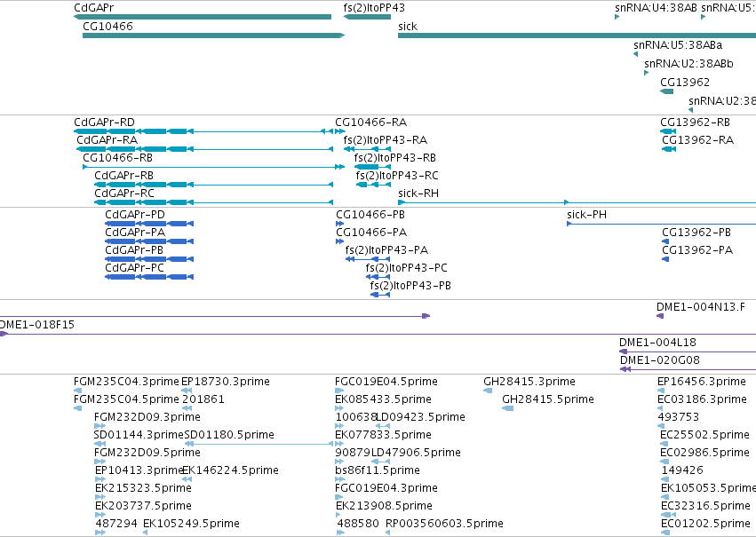Image resolution: width=756 pixels, height=537 pixels.
Task: Click the EK105249.5prime EST label
Action: (191, 524)
